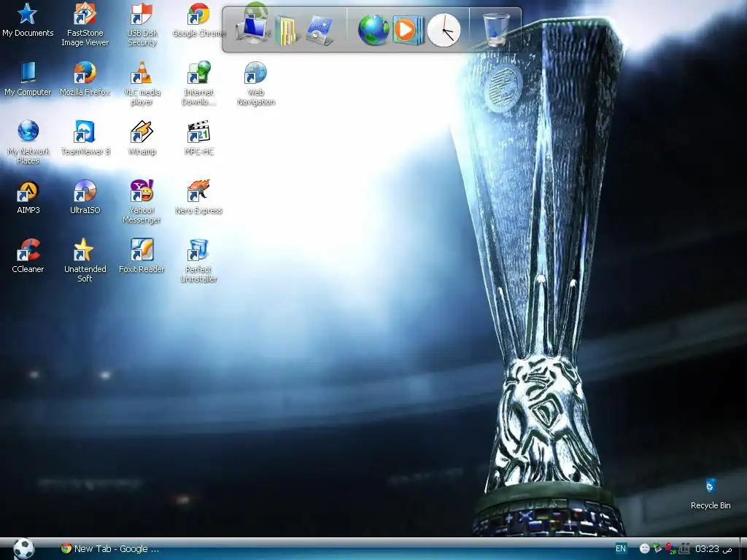
Task: Click the control panel icon in dock
Action: pyautogui.click(x=320, y=31)
